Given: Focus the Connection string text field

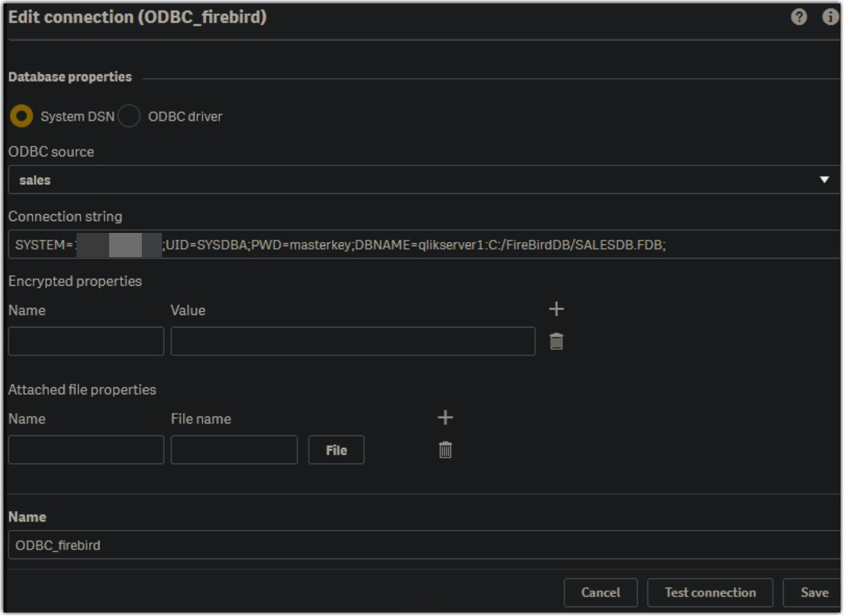Looking at the screenshot, I should point(487,245).
